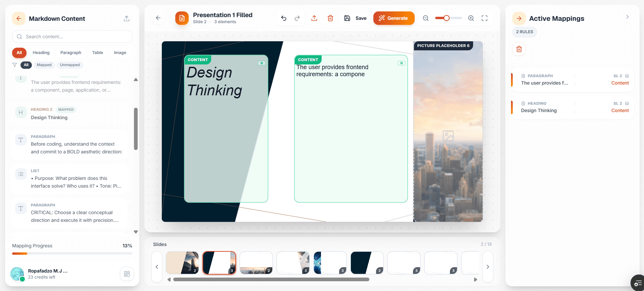Open the Paragraph mapping rule card
This screenshot has width=644, height=291.
(572, 80)
